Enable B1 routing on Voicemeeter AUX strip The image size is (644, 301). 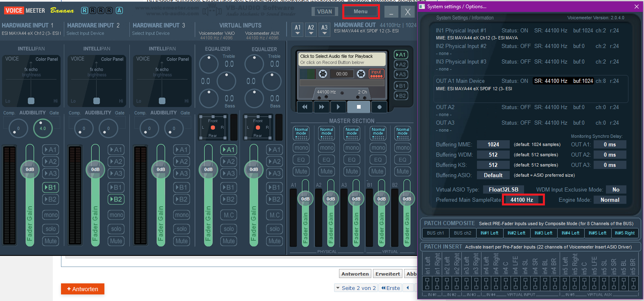point(275,187)
